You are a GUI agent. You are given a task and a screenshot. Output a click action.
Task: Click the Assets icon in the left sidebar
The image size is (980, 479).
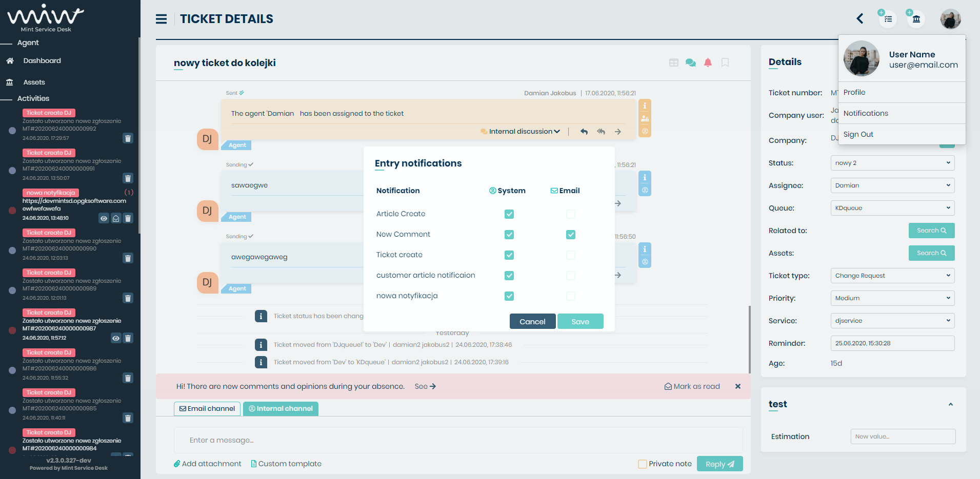coord(10,82)
